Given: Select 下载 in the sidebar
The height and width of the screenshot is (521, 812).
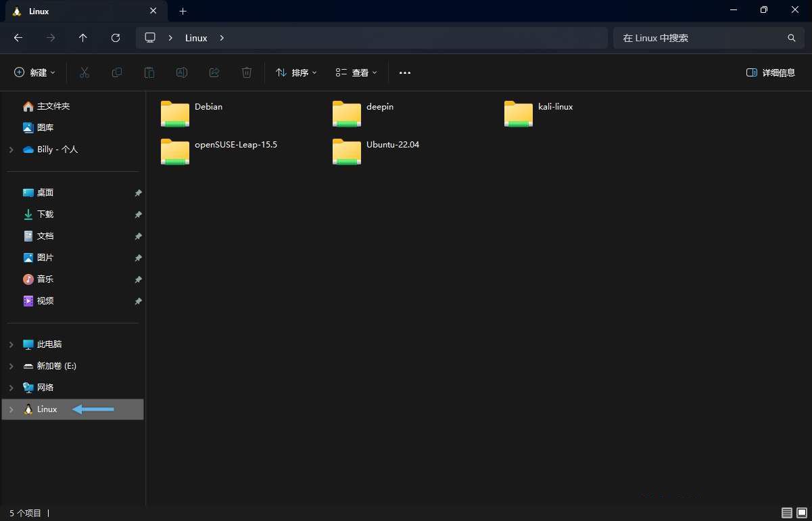Looking at the screenshot, I should (x=45, y=214).
